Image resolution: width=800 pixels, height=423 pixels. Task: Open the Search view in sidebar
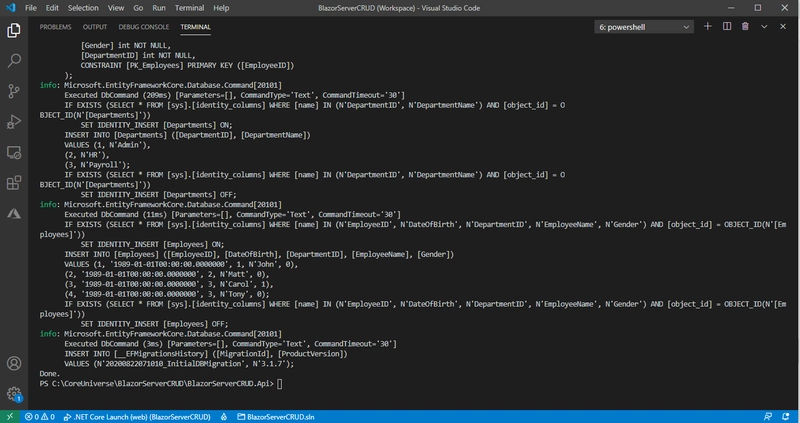coord(14,61)
